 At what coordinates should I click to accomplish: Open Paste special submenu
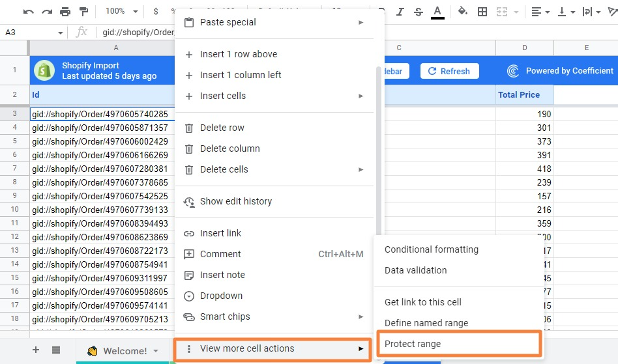point(274,22)
